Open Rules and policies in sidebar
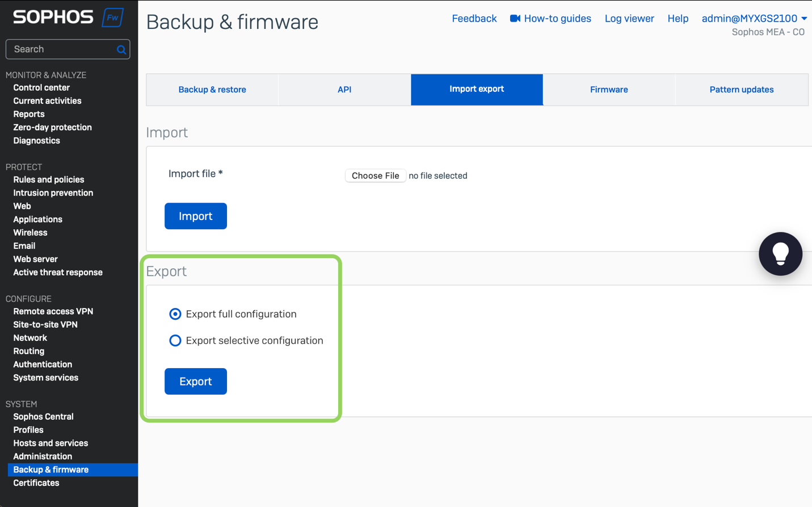The width and height of the screenshot is (812, 507). click(49, 180)
